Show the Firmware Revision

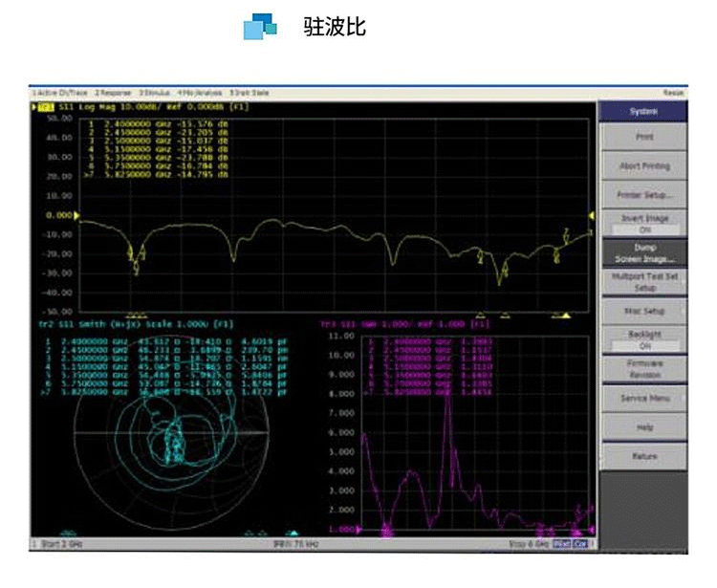point(643,369)
